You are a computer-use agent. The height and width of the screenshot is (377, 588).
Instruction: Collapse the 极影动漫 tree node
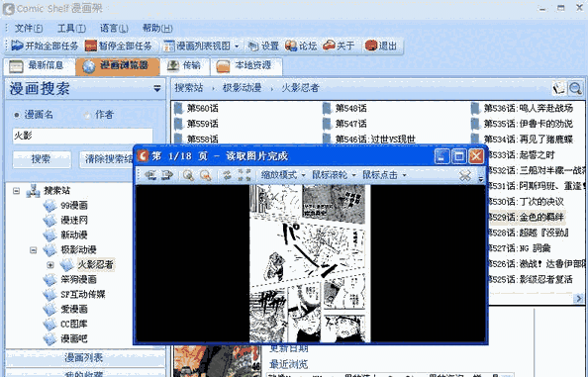coord(34,250)
